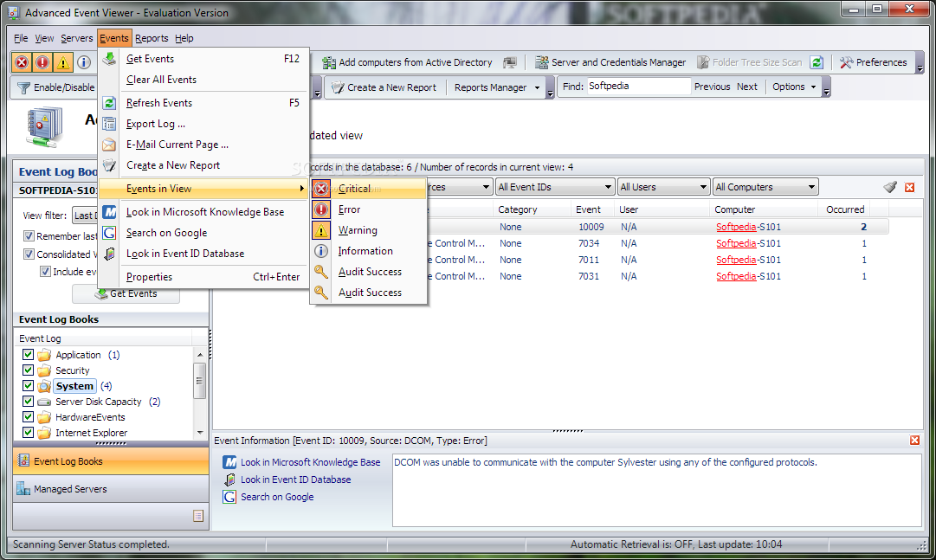
Task: Click the Search on Google icon in menu
Action: click(x=109, y=233)
